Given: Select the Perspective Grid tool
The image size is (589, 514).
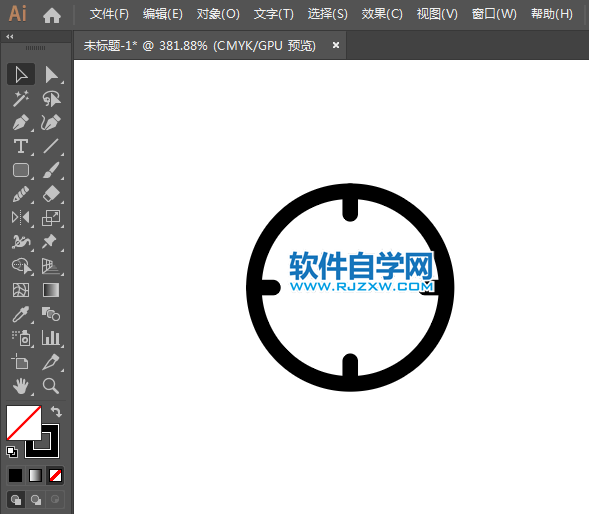Looking at the screenshot, I should (51, 266).
